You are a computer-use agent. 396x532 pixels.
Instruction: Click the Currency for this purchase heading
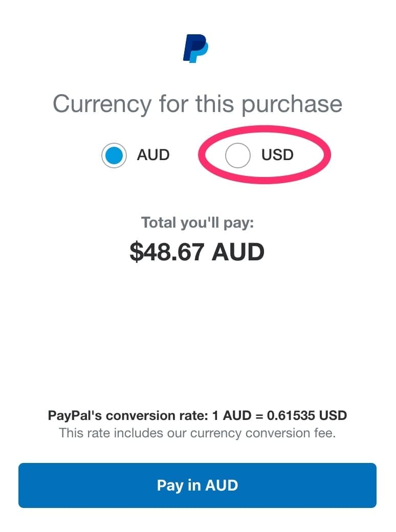pos(198,103)
